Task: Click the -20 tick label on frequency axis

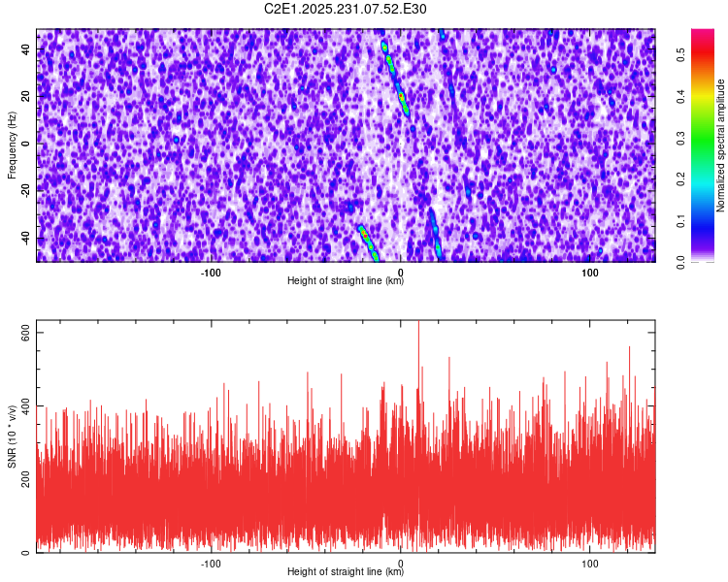Action: pos(25,191)
